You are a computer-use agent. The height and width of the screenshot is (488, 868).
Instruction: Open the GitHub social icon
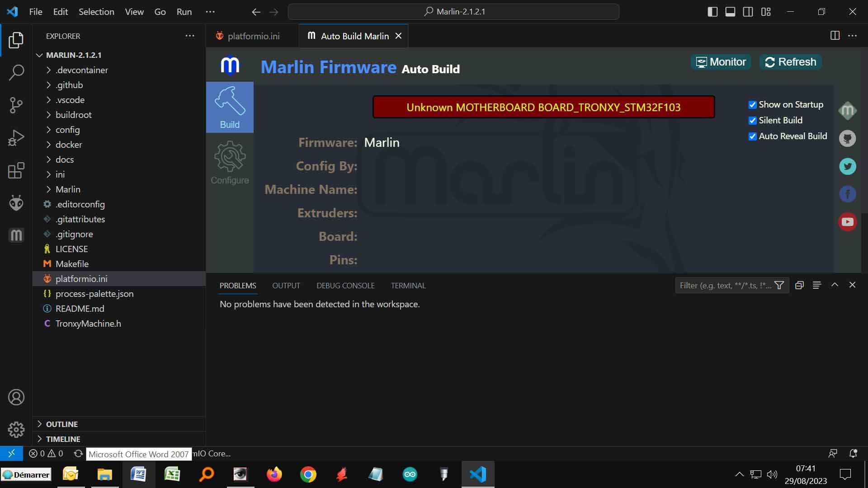point(848,138)
